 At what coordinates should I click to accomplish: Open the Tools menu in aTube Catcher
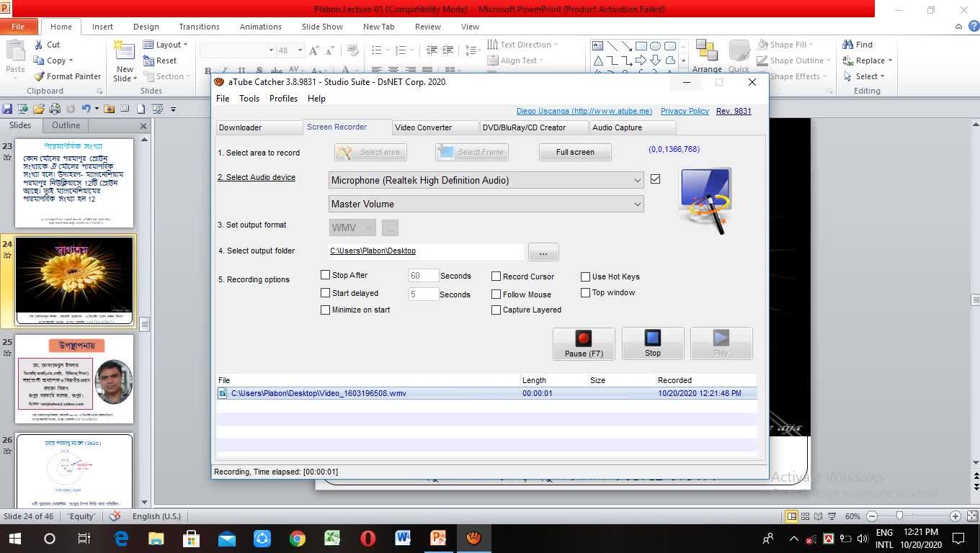[x=249, y=99]
